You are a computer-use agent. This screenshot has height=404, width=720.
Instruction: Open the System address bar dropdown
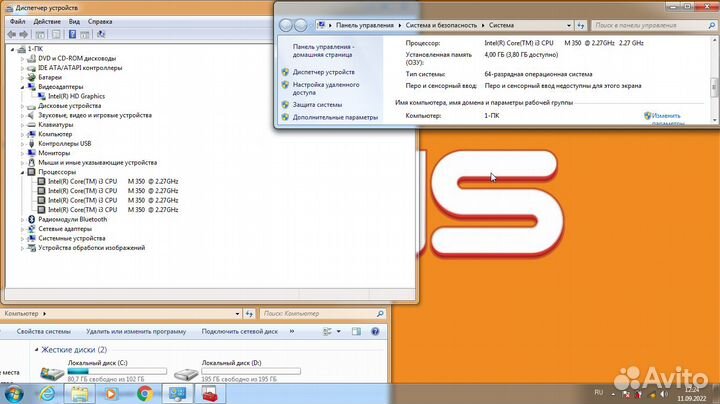pyautogui.click(x=568, y=25)
